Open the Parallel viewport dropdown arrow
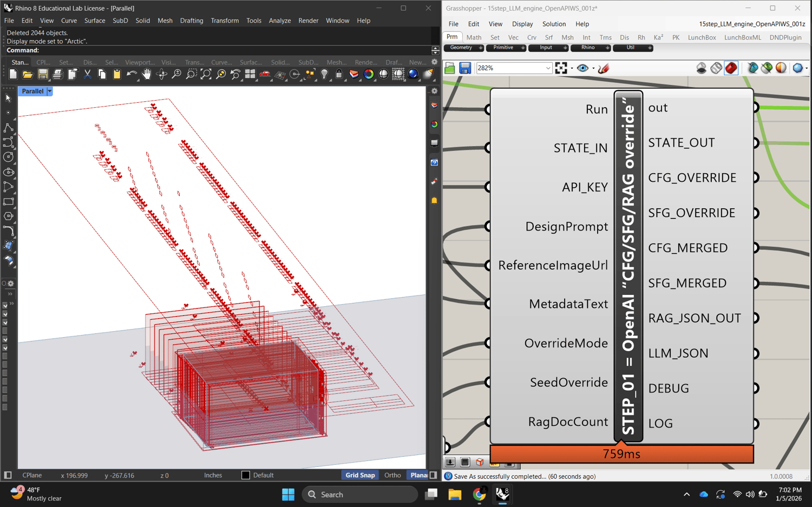 pyautogui.click(x=50, y=91)
